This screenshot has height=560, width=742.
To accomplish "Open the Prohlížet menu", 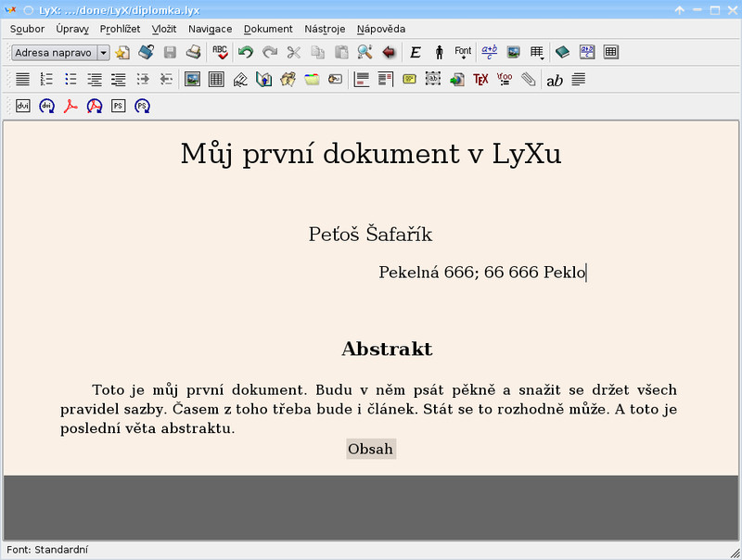I will 120,29.
